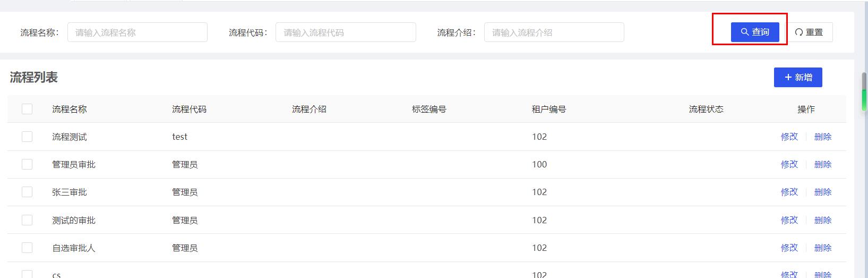Check the box for 流程测试 row

click(x=27, y=137)
